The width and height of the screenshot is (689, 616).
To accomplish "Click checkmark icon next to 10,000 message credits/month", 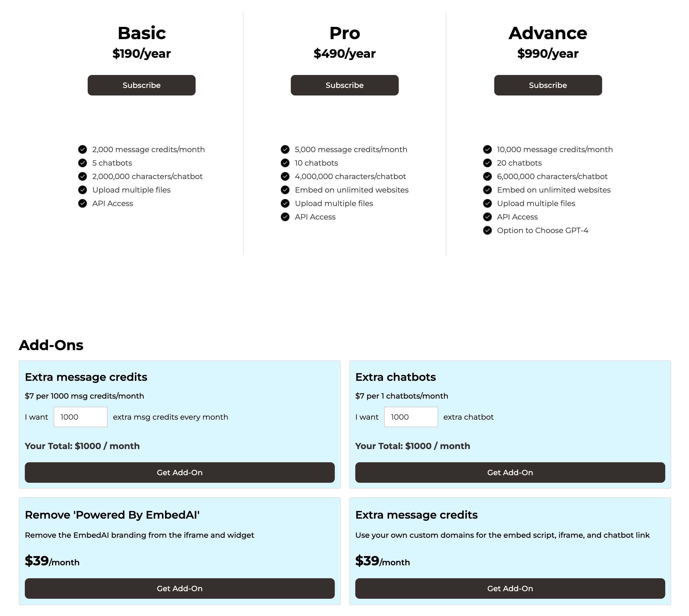I will coord(488,149).
